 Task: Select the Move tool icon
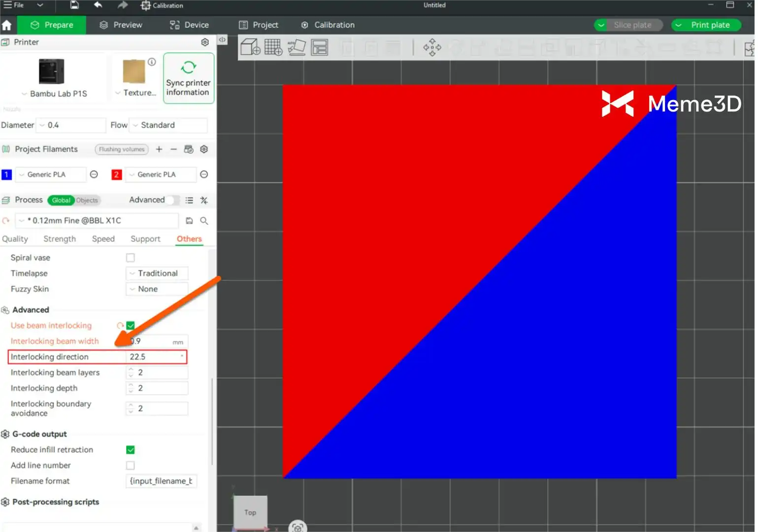[432, 47]
